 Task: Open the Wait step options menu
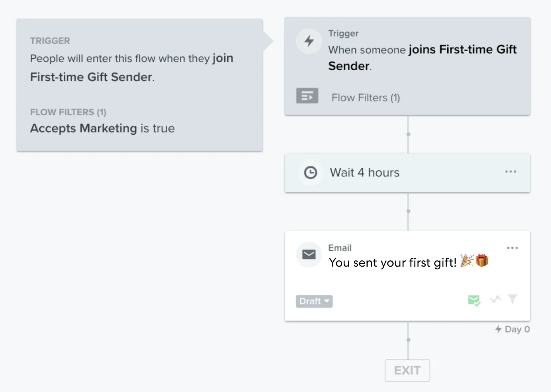pos(511,172)
